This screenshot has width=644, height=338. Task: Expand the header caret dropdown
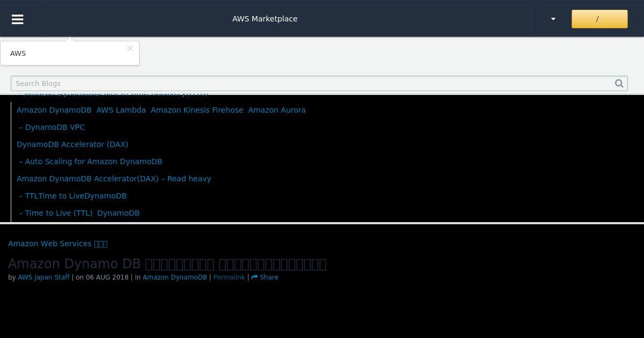pos(553,19)
